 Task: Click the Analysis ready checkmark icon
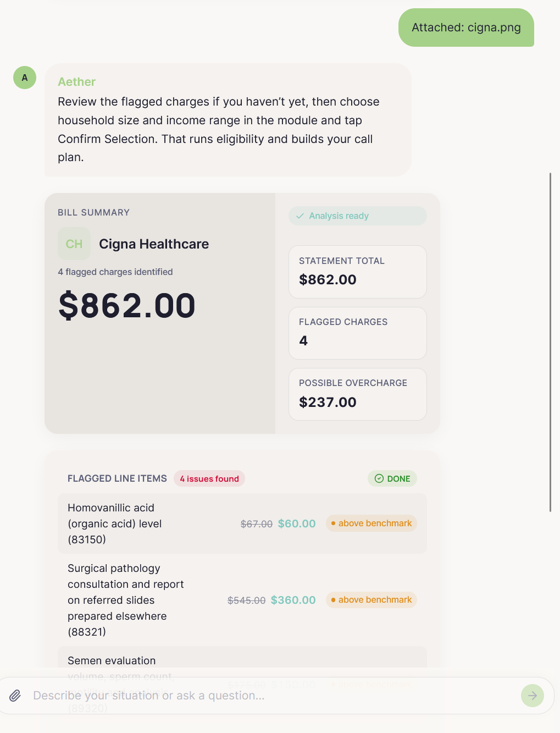(x=300, y=216)
